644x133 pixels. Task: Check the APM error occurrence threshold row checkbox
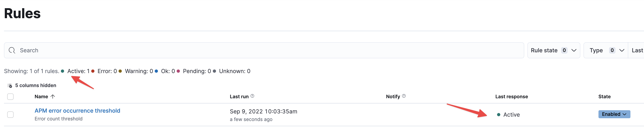[x=10, y=114]
